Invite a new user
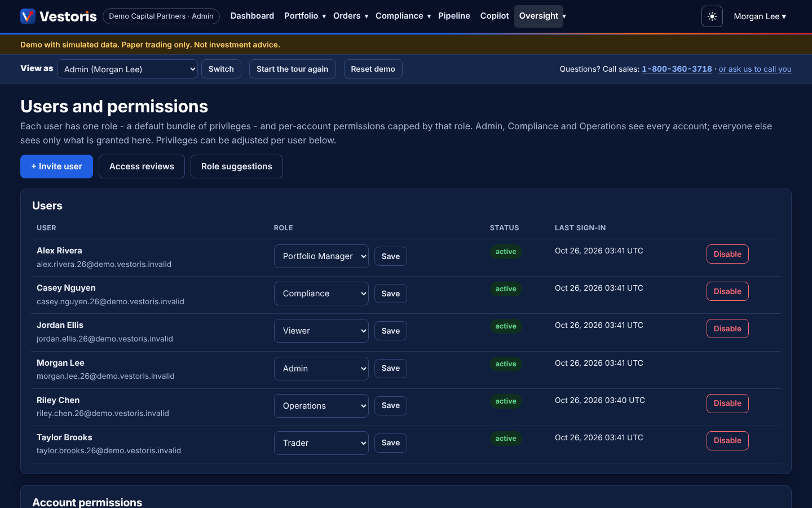 coord(56,167)
